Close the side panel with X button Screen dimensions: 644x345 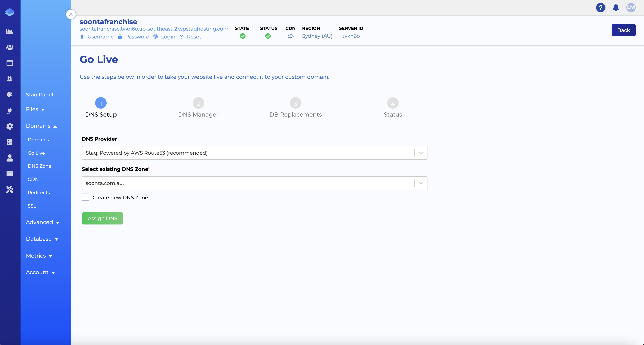coord(71,14)
